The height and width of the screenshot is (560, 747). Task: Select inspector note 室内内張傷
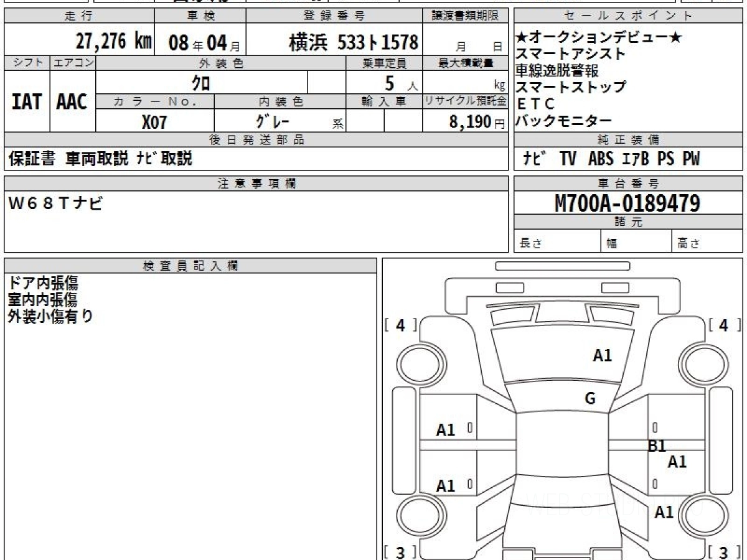[x=43, y=300]
